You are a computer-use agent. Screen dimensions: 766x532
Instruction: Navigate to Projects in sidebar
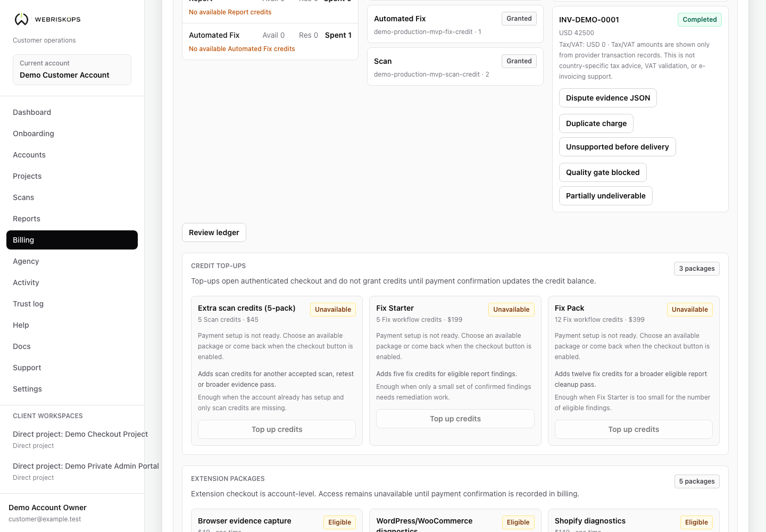72,176
